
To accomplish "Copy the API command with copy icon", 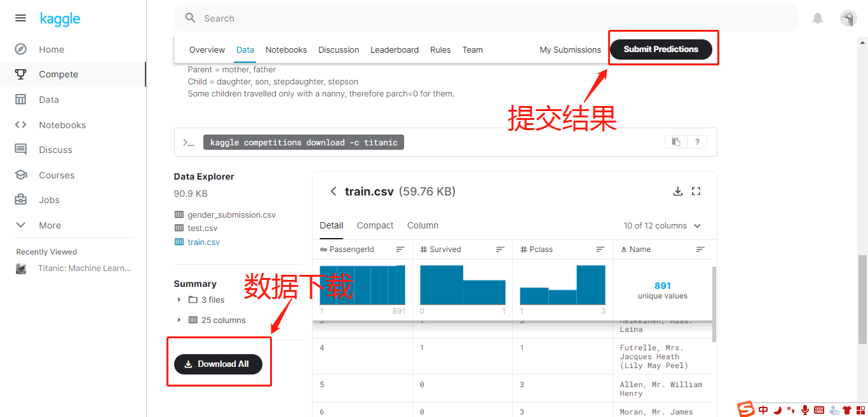I will [x=675, y=142].
